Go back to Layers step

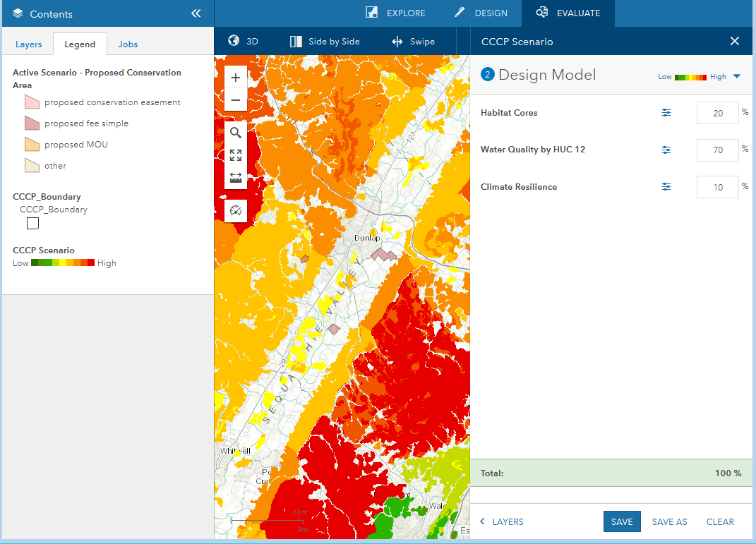pos(501,522)
